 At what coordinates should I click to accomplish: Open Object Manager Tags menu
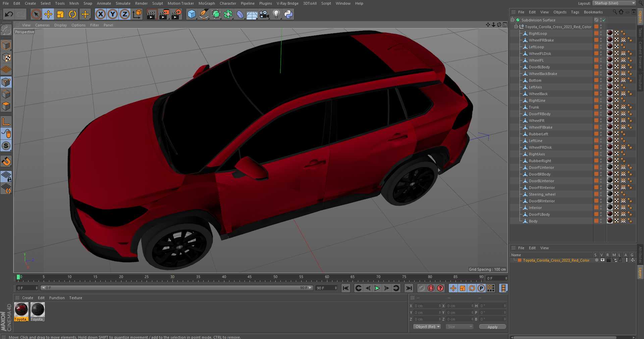tap(575, 12)
